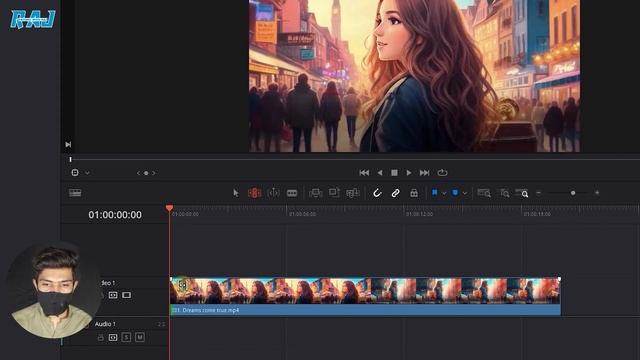Screen dimensions: 640x360
Task: Open the flag color dropdown arrow
Action: [x=444, y=193]
